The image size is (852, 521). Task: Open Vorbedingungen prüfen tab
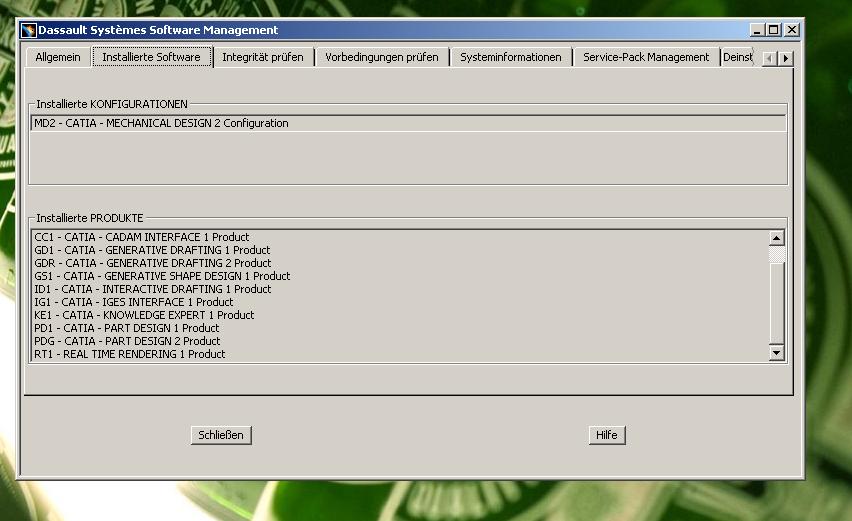click(381, 57)
